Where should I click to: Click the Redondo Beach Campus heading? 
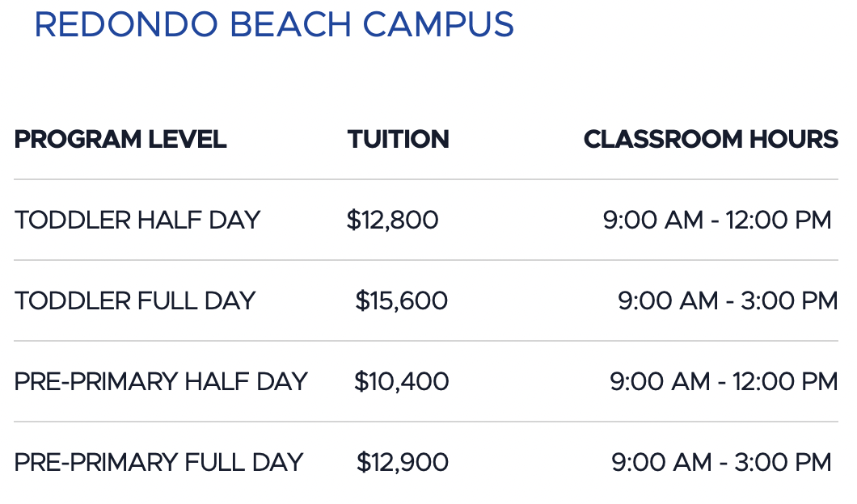pos(274,24)
